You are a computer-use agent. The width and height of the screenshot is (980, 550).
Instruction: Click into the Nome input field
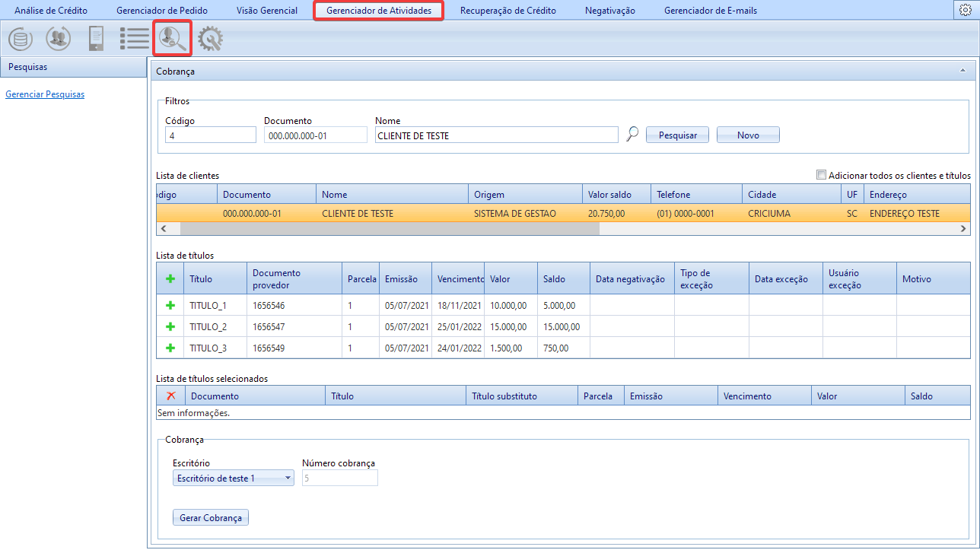pyautogui.click(x=497, y=135)
